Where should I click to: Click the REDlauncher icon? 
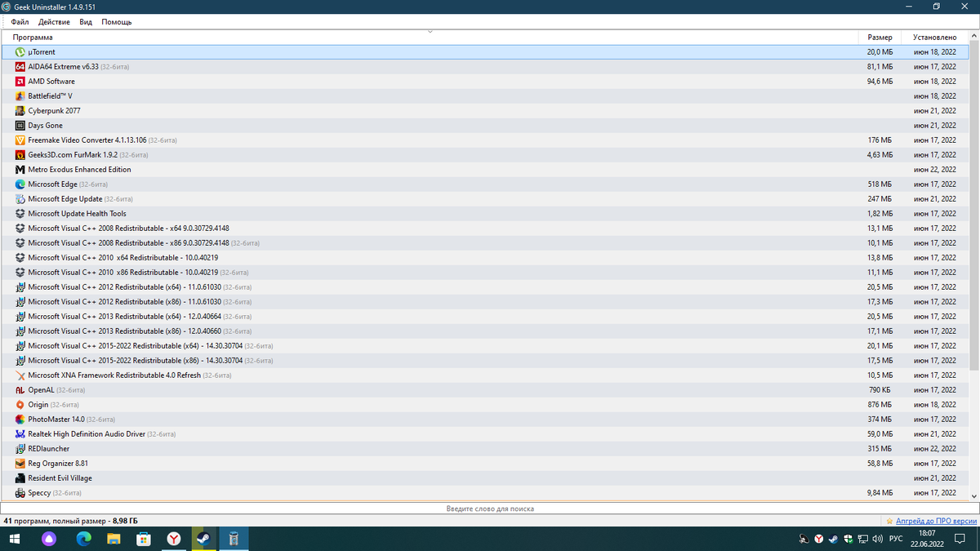click(x=20, y=449)
